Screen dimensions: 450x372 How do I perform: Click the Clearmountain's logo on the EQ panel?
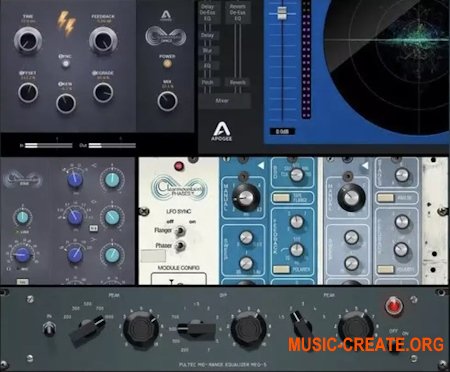(x=22, y=179)
